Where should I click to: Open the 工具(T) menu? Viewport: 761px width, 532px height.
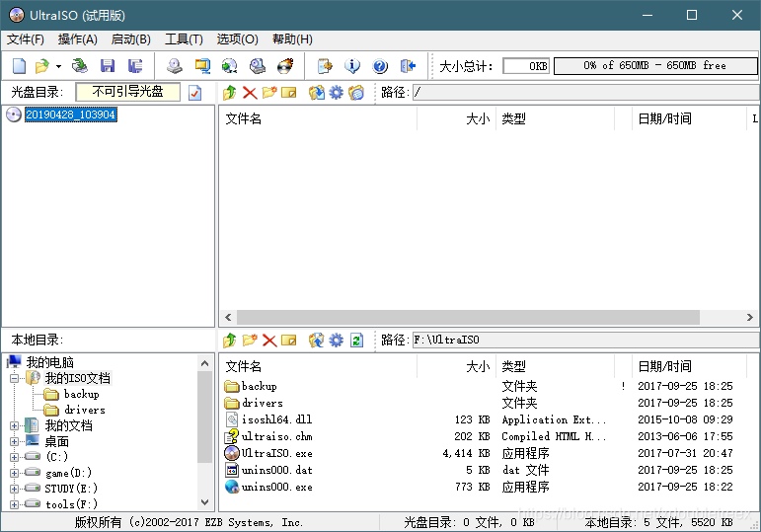click(184, 39)
